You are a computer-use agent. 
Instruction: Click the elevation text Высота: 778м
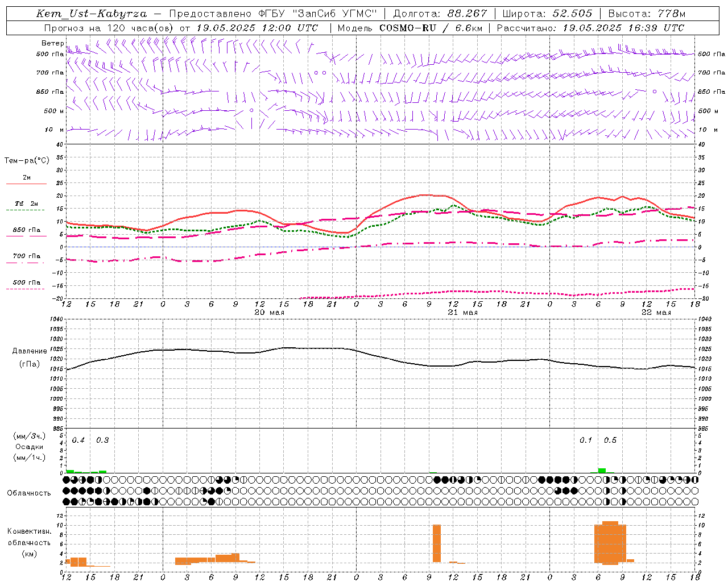pyautogui.click(x=647, y=14)
